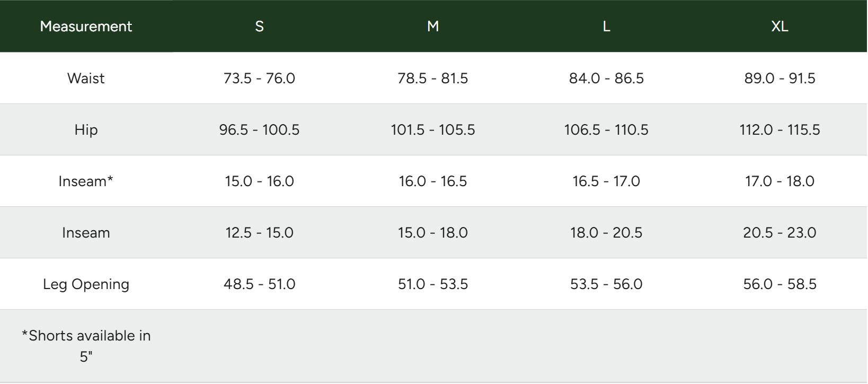Viewport: 868px width, 384px height.
Task: Click the Inseam value 20.5 - 23.0
Action: click(x=780, y=233)
